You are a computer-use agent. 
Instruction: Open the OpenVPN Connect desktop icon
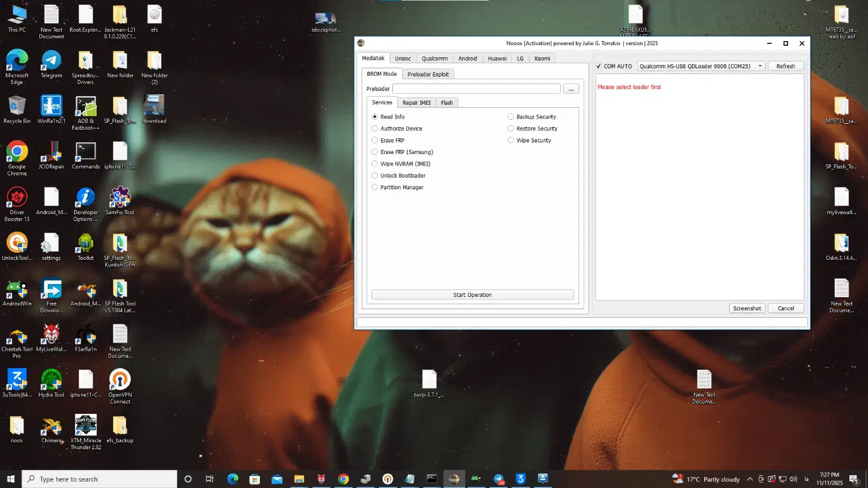[x=120, y=380]
